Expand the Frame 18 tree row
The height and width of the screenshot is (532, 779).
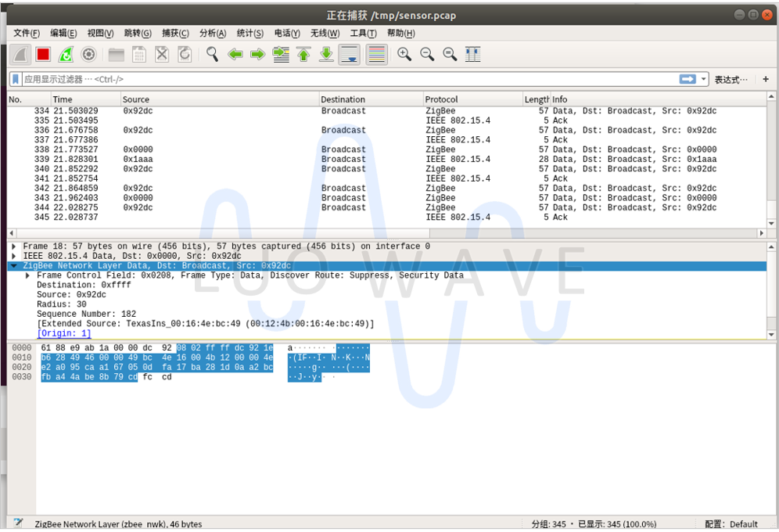coord(14,246)
